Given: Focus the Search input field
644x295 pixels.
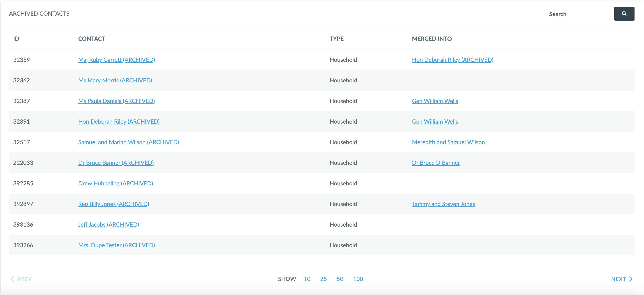Looking at the screenshot, I should tap(579, 14).
